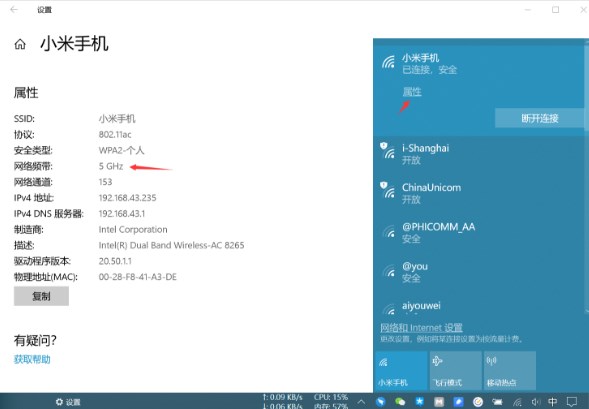
Task: Click the 5 GHz network band value
Action: point(111,166)
